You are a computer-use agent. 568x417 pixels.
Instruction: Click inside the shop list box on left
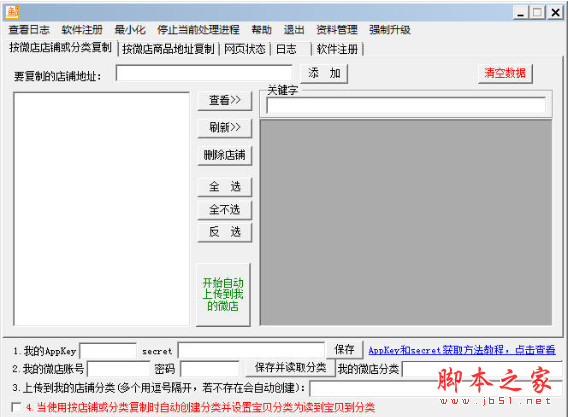pyautogui.click(x=101, y=209)
